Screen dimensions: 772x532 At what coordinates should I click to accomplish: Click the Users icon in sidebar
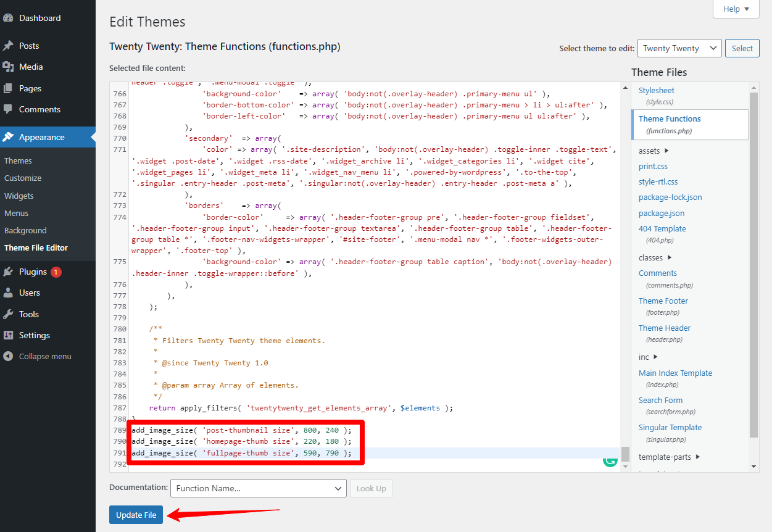tap(10, 293)
